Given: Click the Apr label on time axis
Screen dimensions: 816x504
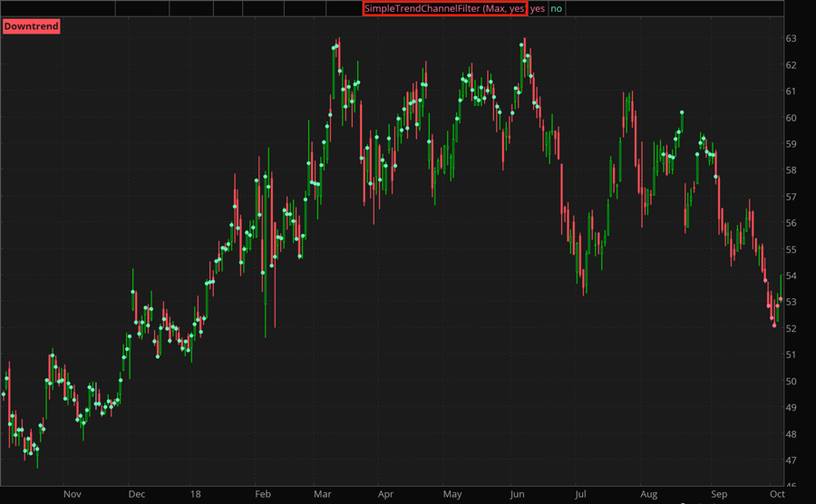Looking at the screenshot, I should pyautogui.click(x=386, y=494).
